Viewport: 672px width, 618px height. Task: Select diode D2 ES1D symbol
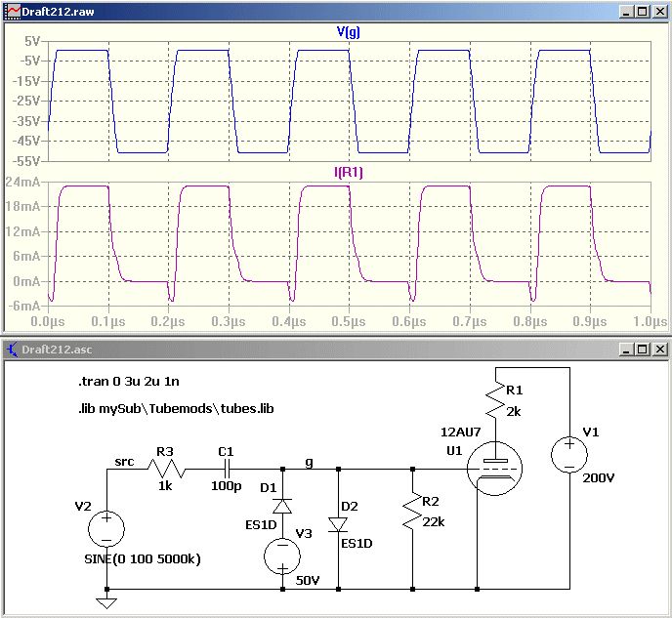click(338, 524)
